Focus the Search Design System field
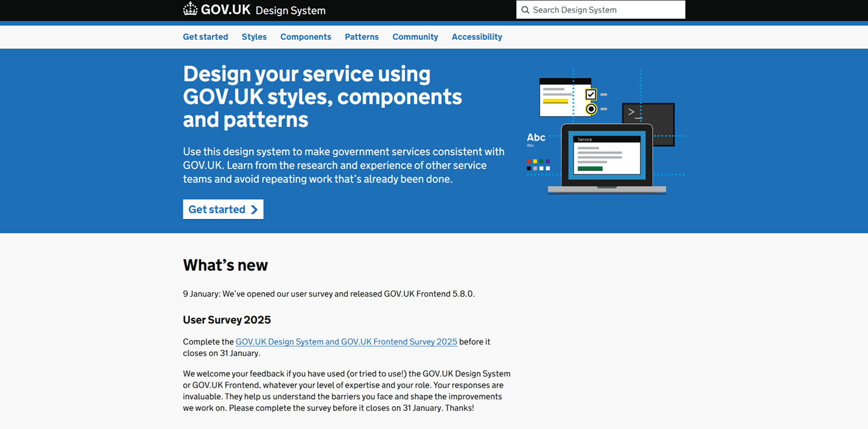Screen dimensions: 868x429 coord(600,10)
